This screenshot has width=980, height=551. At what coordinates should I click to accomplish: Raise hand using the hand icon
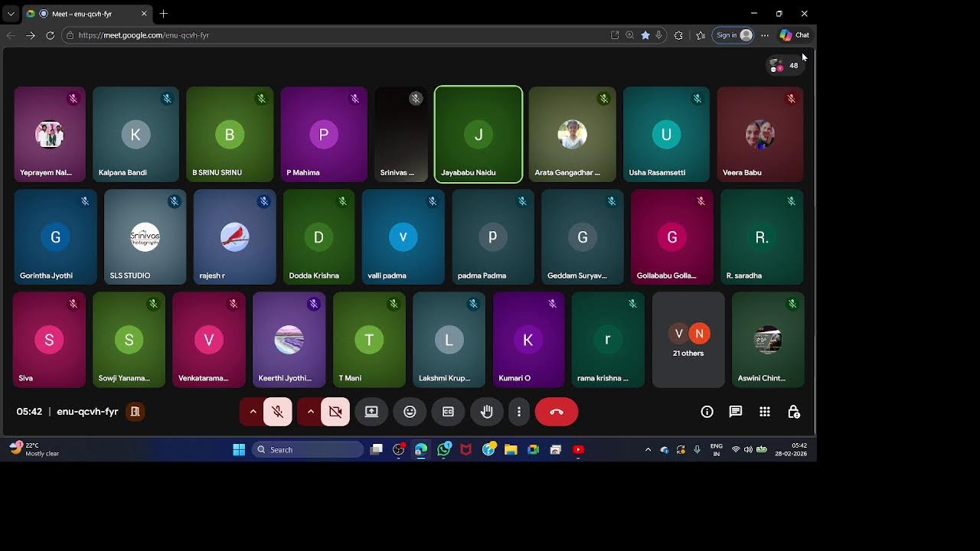click(486, 412)
